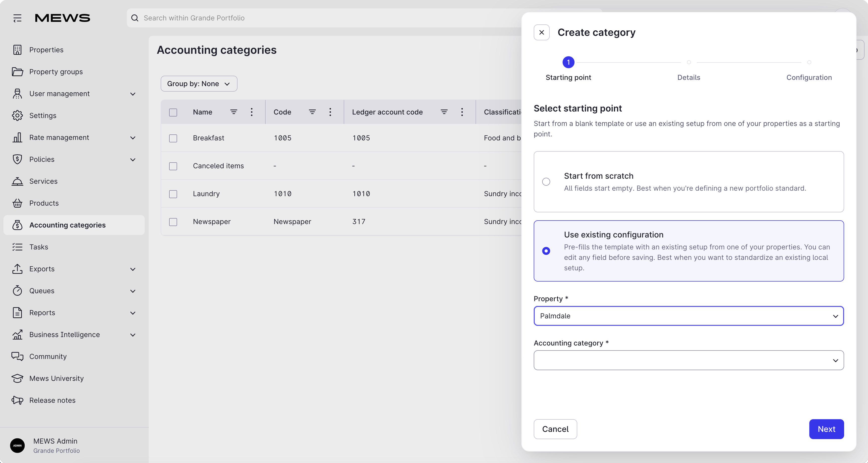Viewport: 868px width, 463px height.
Task: Click the search magnifier icon
Action: 135,18
